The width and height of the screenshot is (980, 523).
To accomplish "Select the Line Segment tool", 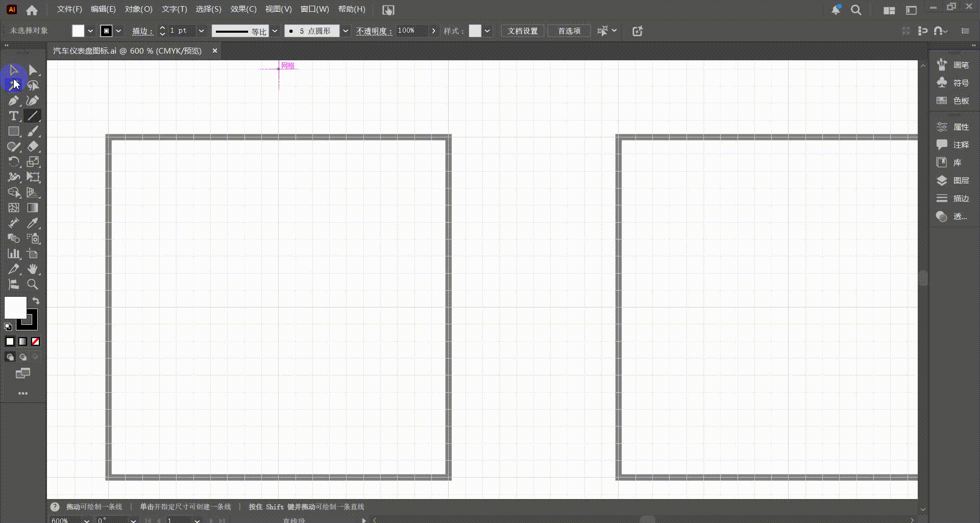I will [33, 116].
